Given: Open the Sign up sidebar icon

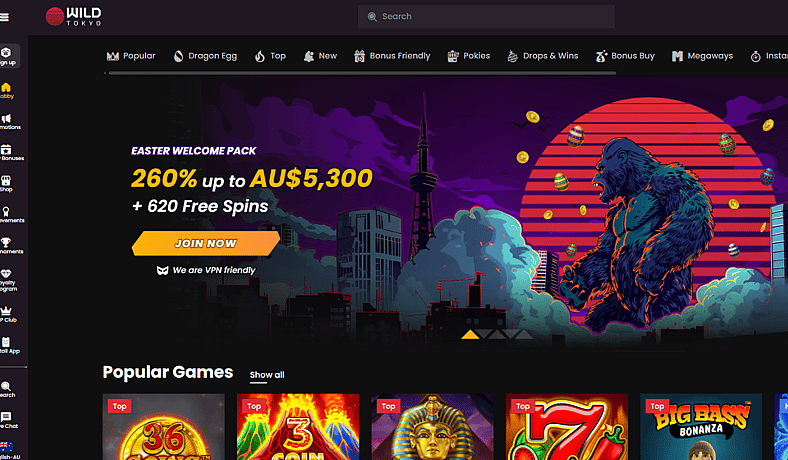Looking at the screenshot, I should coord(9,56).
